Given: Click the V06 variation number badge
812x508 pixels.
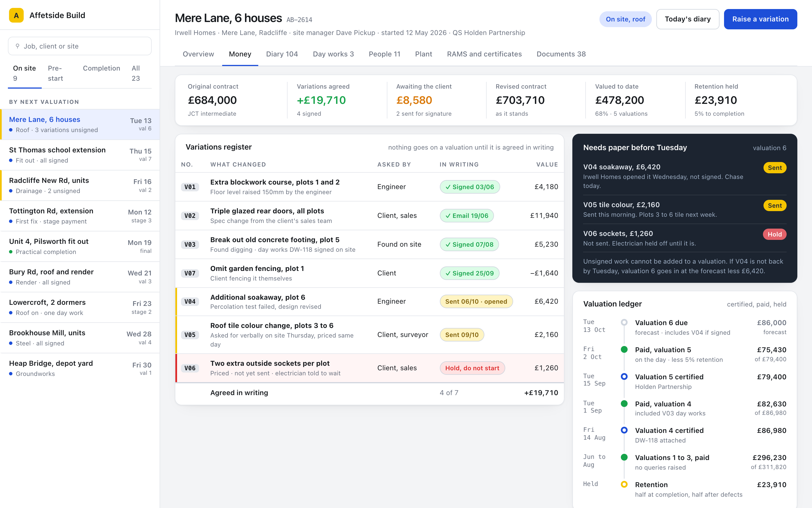Looking at the screenshot, I should coord(190,368).
